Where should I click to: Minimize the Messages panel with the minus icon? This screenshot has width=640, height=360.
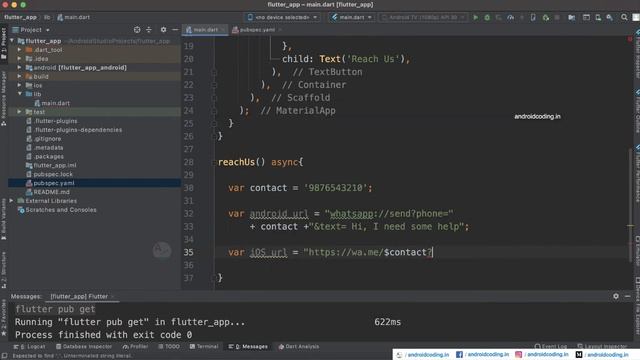[627, 296]
